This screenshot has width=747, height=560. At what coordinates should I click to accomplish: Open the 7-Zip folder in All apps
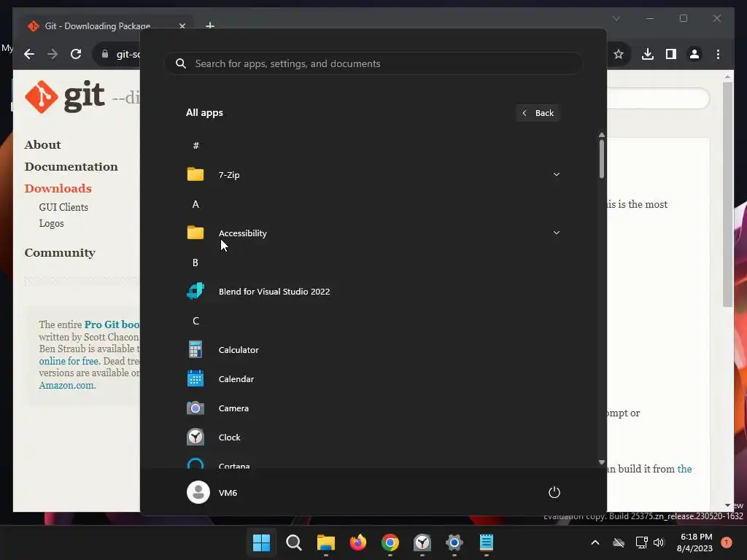click(x=373, y=175)
